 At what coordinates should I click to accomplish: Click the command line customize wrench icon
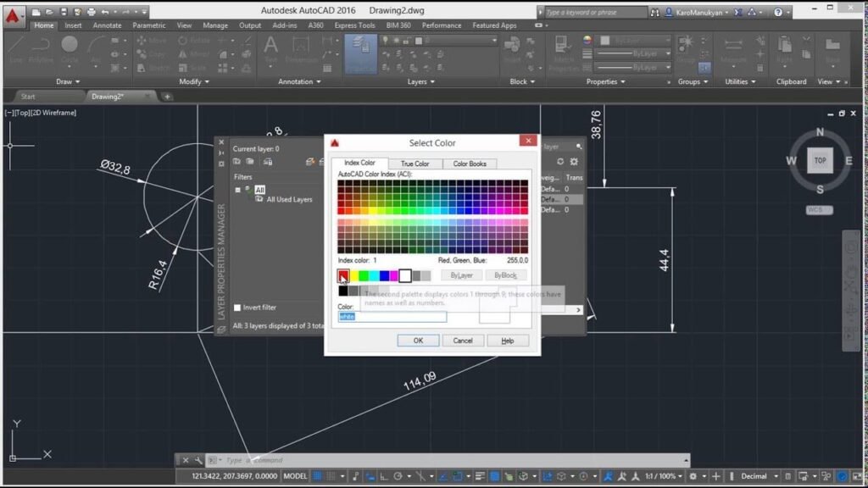tap(198, 460)
